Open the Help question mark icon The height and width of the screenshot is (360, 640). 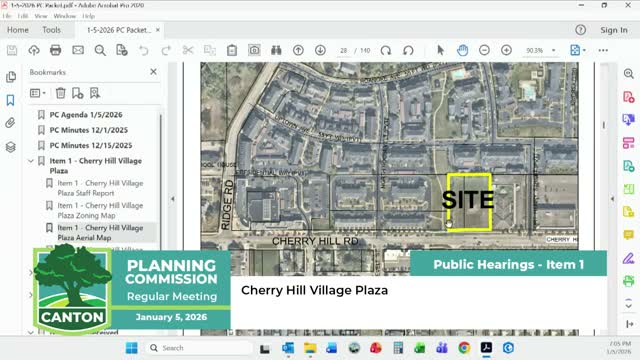(x=580, y=30)
